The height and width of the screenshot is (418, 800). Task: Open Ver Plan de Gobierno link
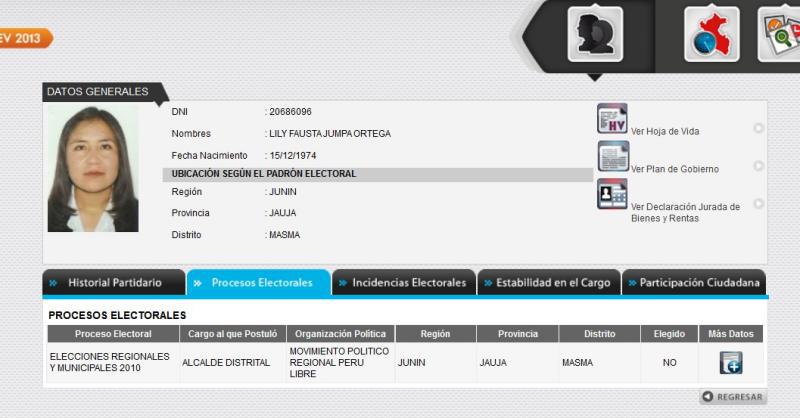[x=674, y=169]
